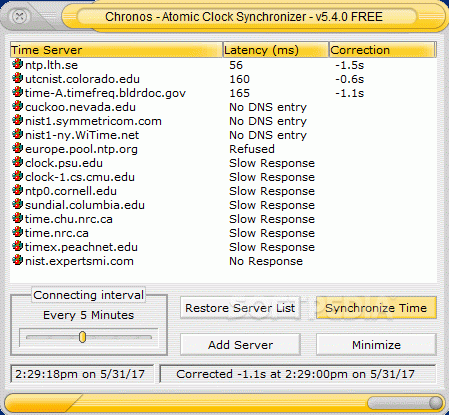Click the icon next to timex.peachnet.edu
The image size is (449, 415).
pos(17,246)
